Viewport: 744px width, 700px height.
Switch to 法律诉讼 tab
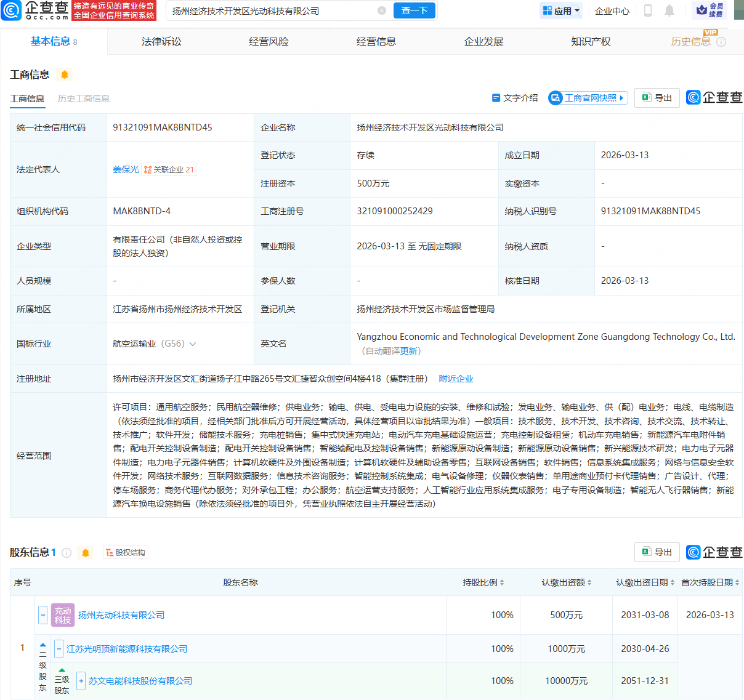coord(161,42)
